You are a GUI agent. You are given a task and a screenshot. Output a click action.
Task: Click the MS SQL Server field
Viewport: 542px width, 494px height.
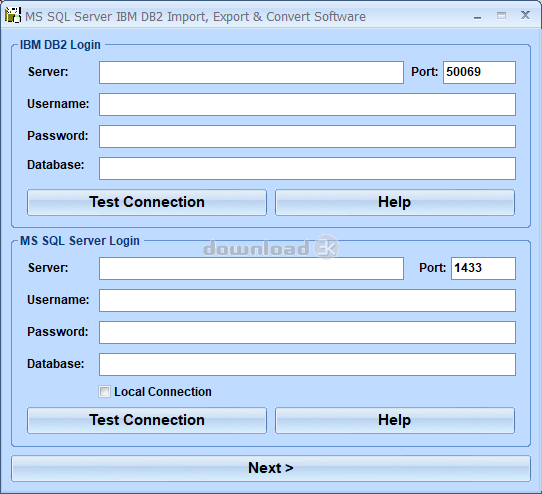[251, 268]
